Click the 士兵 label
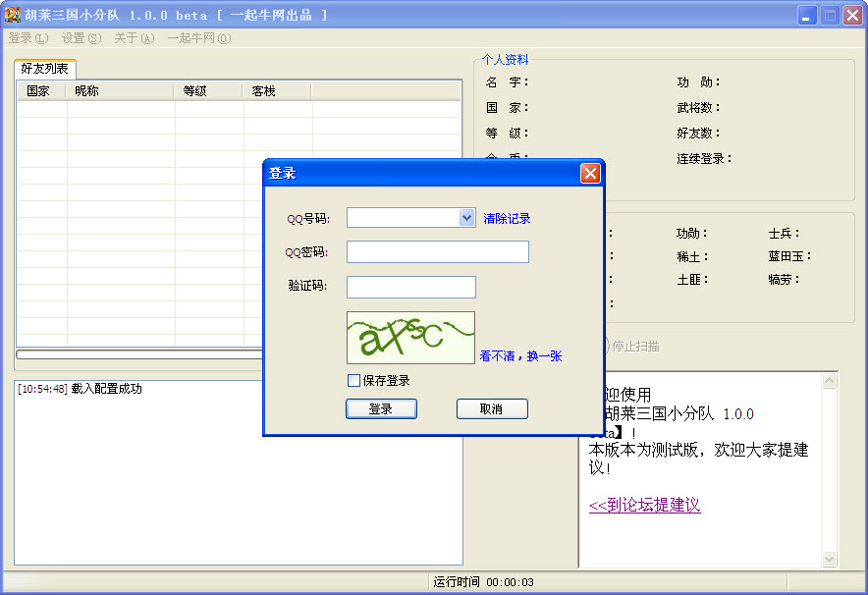Image resolution: width=868 pixels, height=595 pixels. point(784,234)
